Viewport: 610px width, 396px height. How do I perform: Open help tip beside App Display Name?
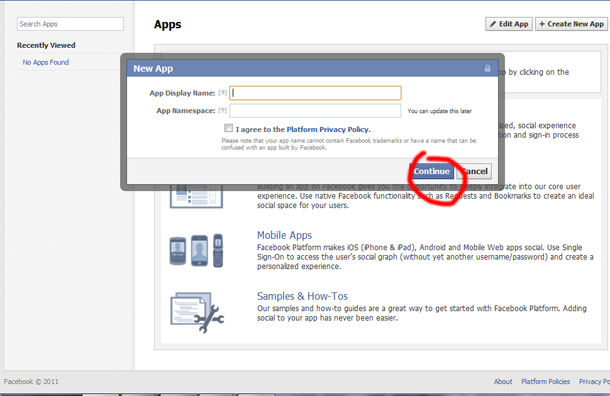click(x=223, y=93)
